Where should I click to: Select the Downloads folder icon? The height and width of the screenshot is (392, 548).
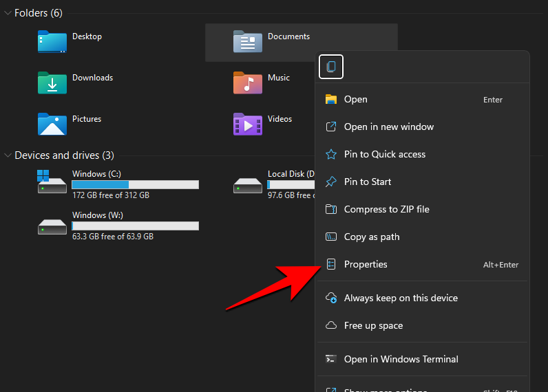point(52,83)
